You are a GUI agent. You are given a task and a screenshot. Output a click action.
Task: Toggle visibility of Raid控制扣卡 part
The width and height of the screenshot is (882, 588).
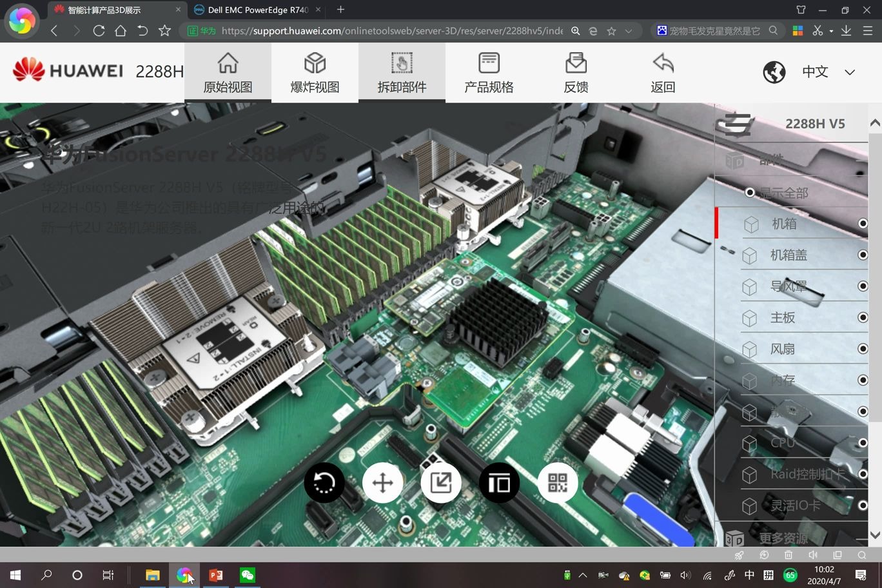coord(863,474)
